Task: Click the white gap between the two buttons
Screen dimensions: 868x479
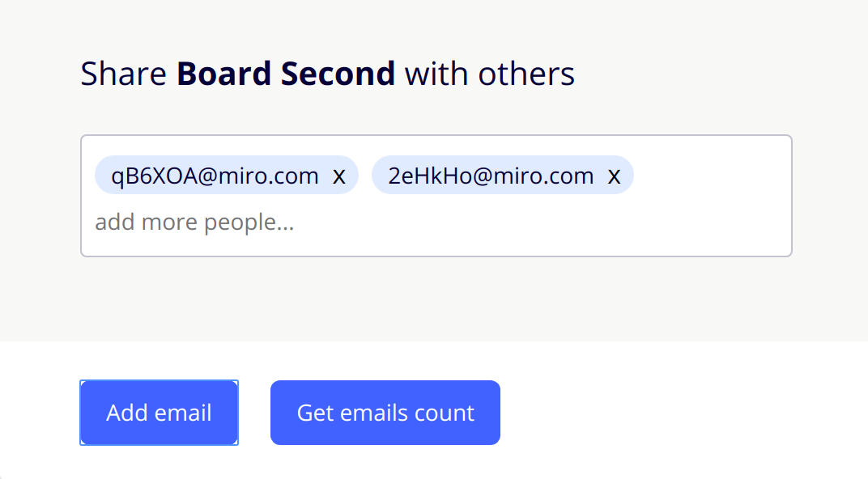Action: point(254,413)
